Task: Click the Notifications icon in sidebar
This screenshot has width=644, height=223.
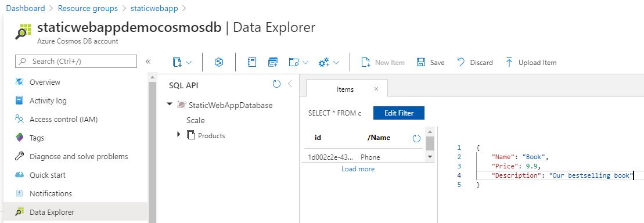Action: [19, 193]
